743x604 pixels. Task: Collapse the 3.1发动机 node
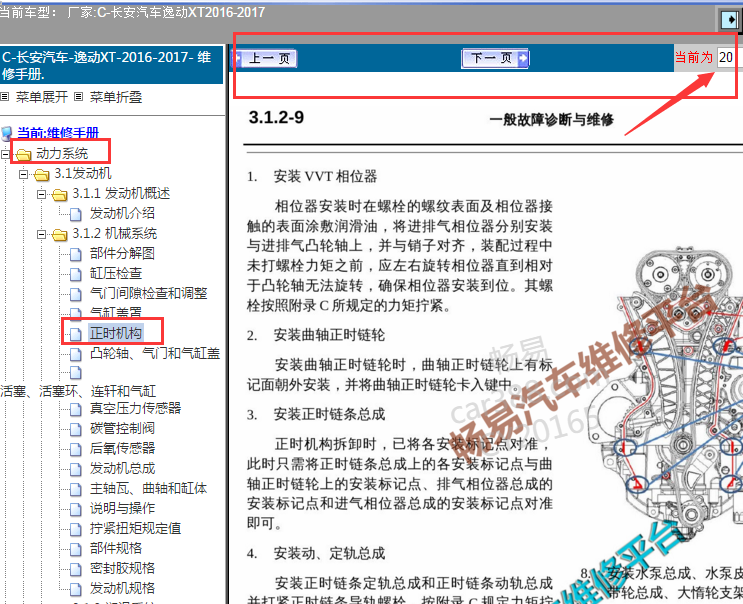point(23,174)
